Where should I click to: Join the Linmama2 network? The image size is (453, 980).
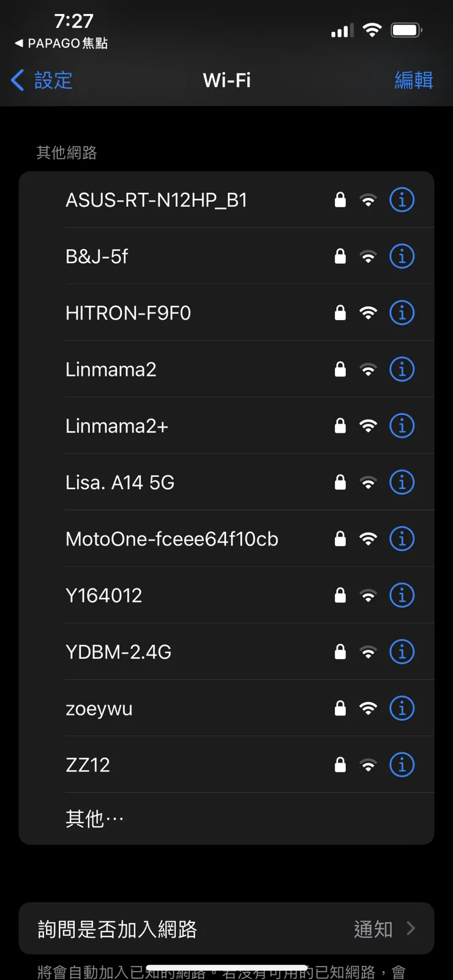(x=111, y=370)
